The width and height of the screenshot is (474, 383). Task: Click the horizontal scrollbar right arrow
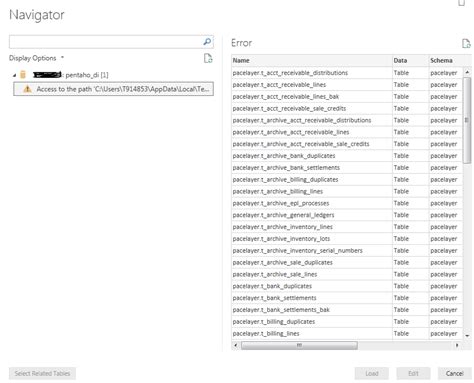[457, 345]
